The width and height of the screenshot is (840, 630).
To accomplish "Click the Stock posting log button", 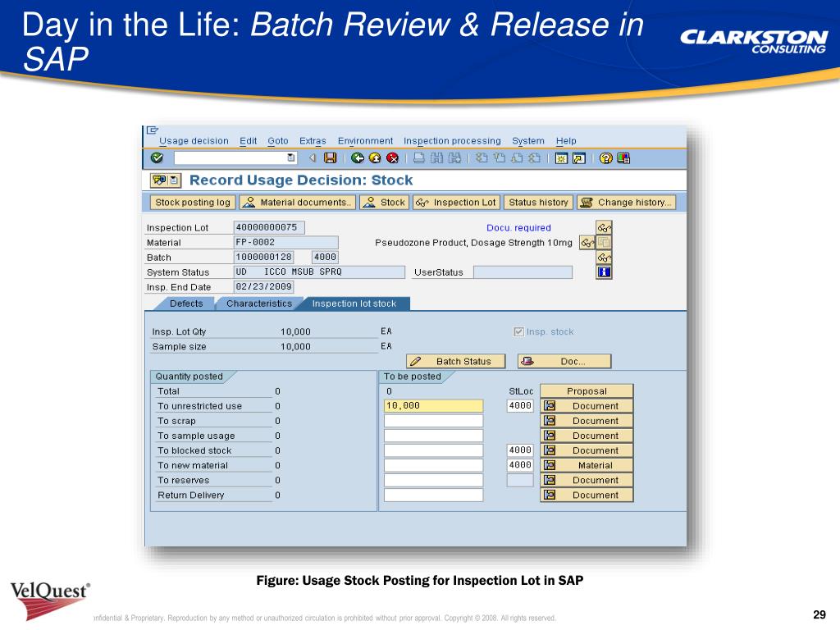I will coord(193,203).
